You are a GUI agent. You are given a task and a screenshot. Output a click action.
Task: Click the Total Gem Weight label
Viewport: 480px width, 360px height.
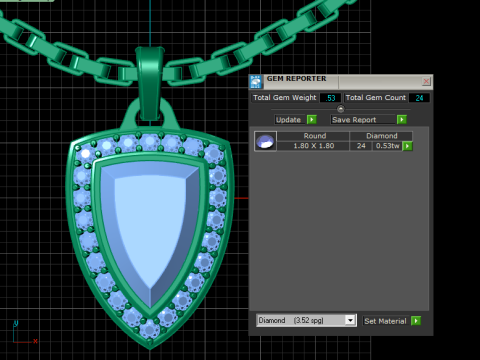click(x=285, y=98)
